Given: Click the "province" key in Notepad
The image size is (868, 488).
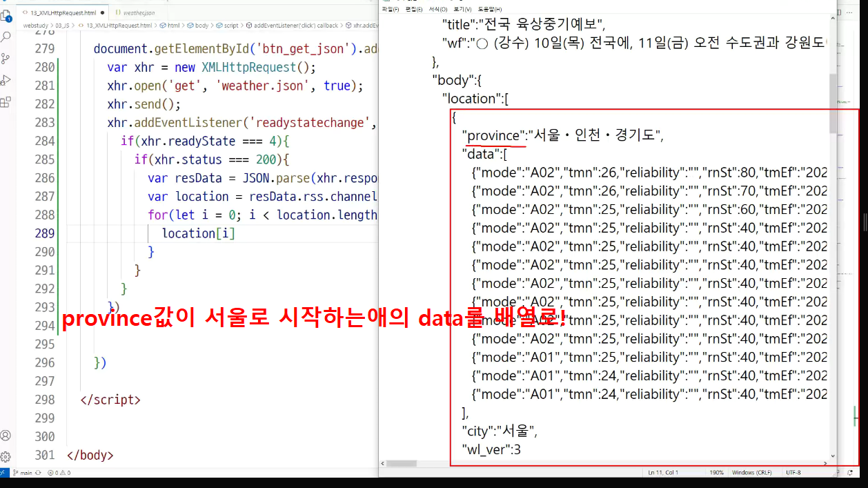Looking at the screenshot, I should [x=494, y=135].
